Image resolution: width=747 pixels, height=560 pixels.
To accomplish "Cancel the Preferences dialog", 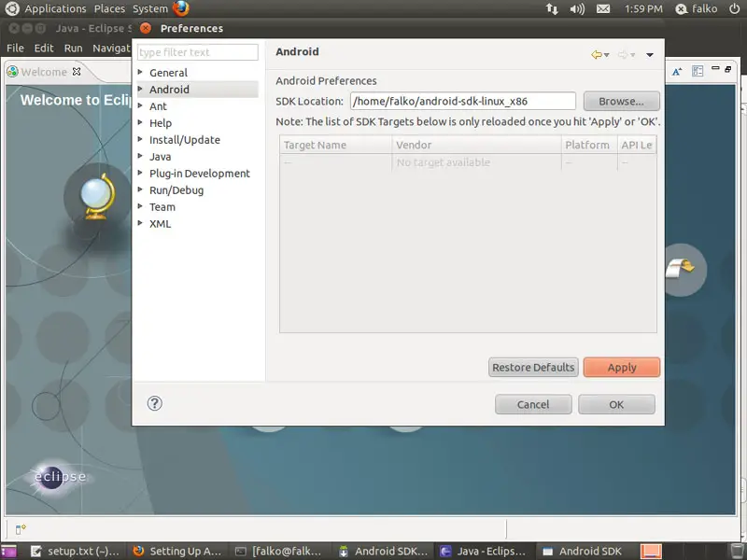I will click(533, 404).
